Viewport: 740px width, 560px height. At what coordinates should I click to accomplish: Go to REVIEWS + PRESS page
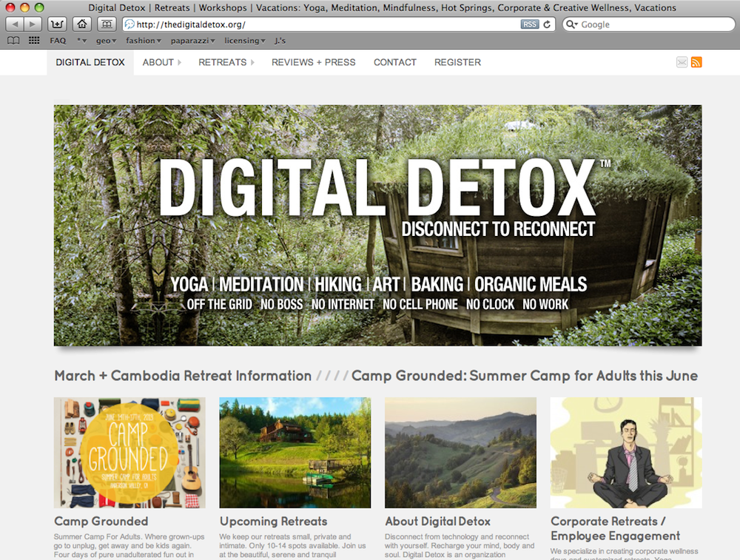point(313,62)
